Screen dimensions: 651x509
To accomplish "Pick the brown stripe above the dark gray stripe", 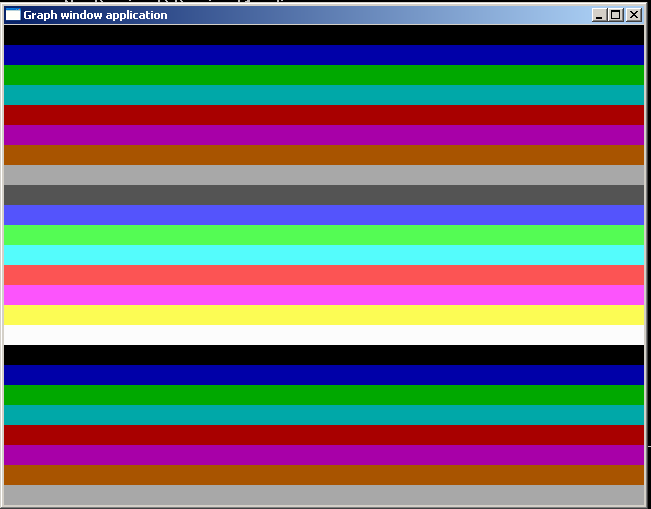I will click(x=324, y=155).
